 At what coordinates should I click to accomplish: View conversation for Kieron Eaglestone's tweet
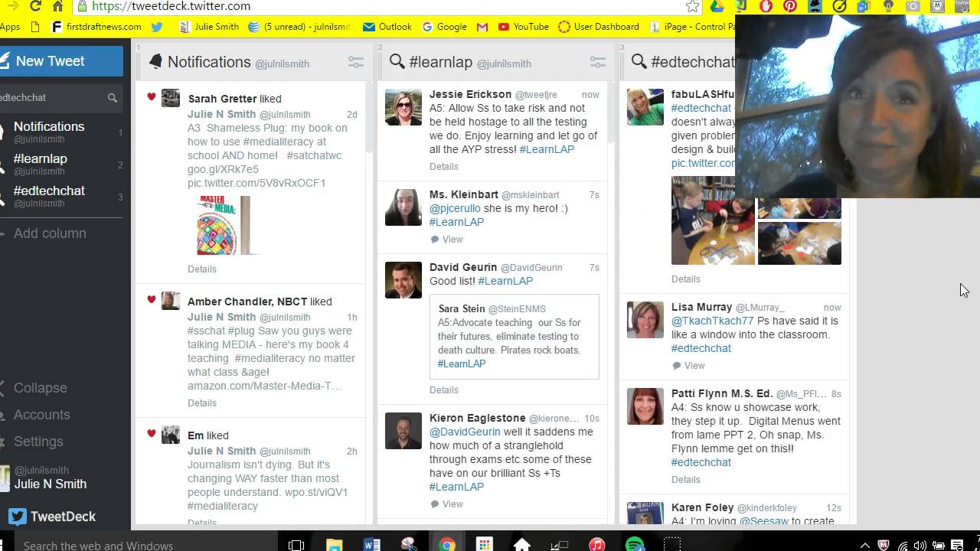[x=447, y=504]
